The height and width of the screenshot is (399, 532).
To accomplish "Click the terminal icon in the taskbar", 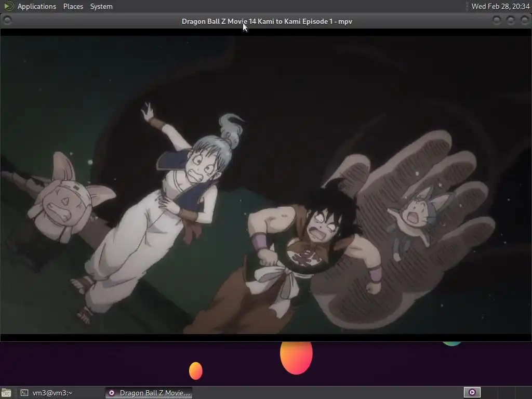I will 24,393.
